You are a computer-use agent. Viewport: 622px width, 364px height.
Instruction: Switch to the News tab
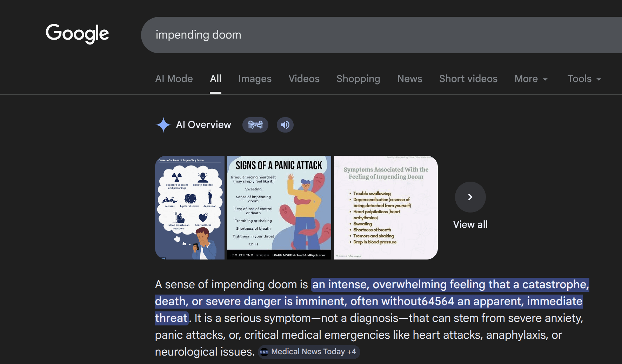(x=409, y=79)
